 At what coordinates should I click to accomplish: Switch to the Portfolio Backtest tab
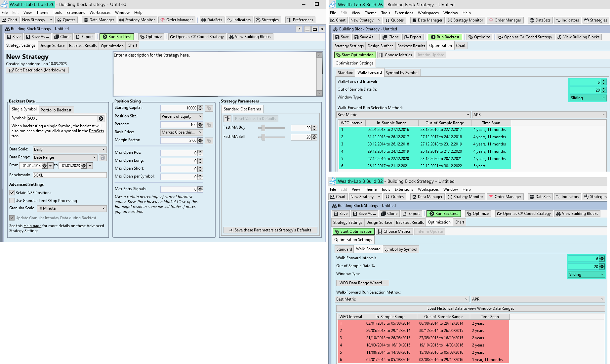56,110
